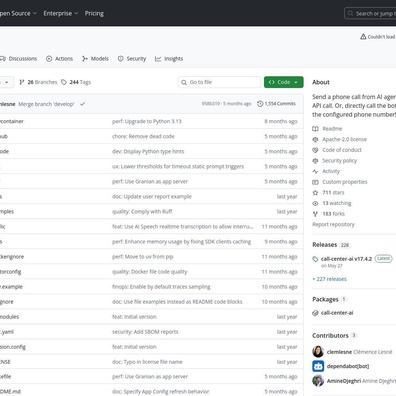The width and height of the screenshot is (396, 396).
Task: Open commit 'chore: Remove dead code'
Action: [x=143, y=136]
